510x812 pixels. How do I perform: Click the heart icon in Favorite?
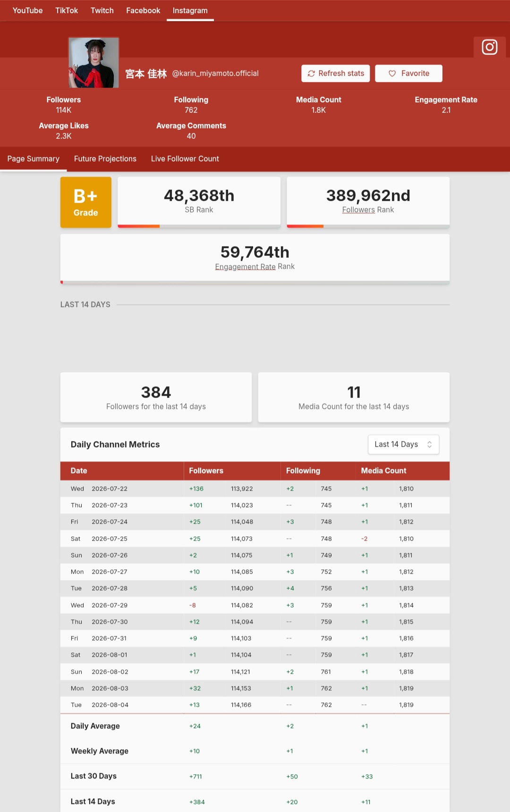point(392,74)
